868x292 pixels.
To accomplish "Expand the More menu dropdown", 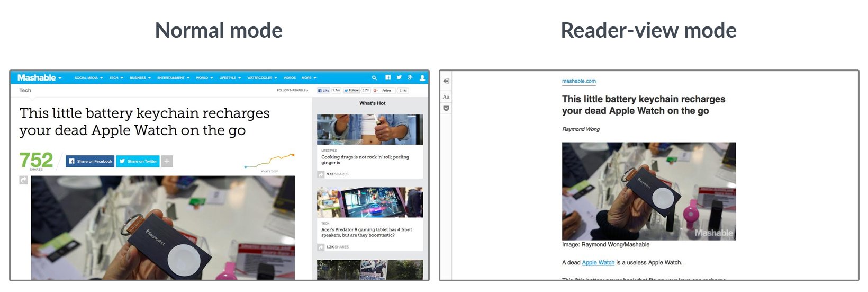I will 309,78.
